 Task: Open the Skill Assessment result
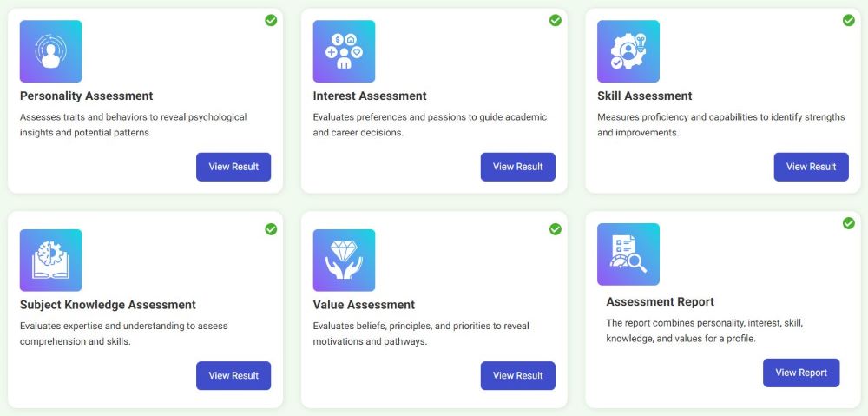click(x=812, y=167)
